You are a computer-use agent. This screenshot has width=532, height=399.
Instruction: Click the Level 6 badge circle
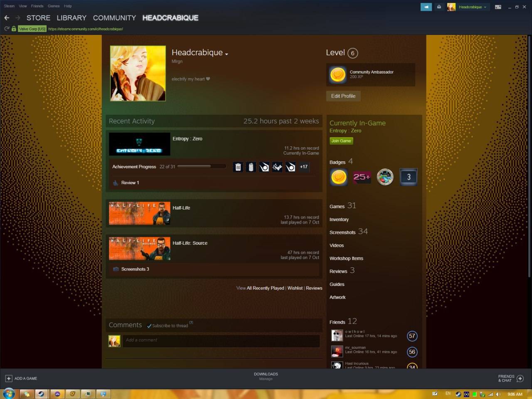click(352, 53)
